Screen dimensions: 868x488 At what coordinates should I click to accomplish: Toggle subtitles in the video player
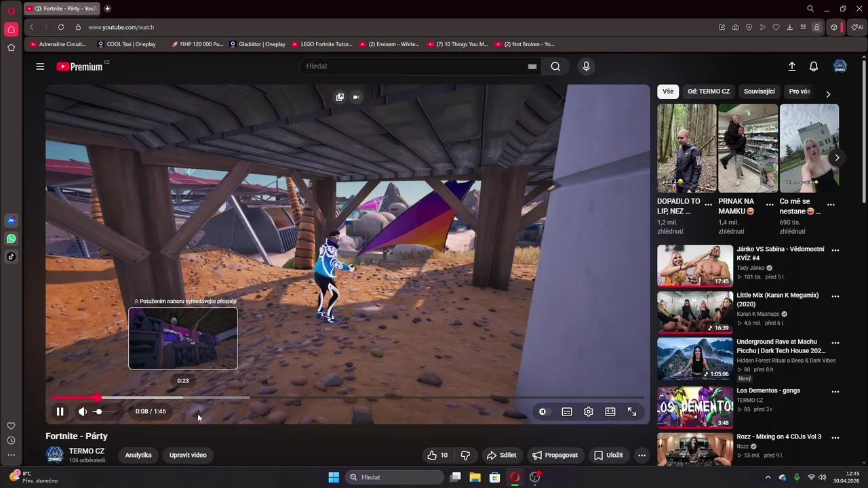point(567,411)
